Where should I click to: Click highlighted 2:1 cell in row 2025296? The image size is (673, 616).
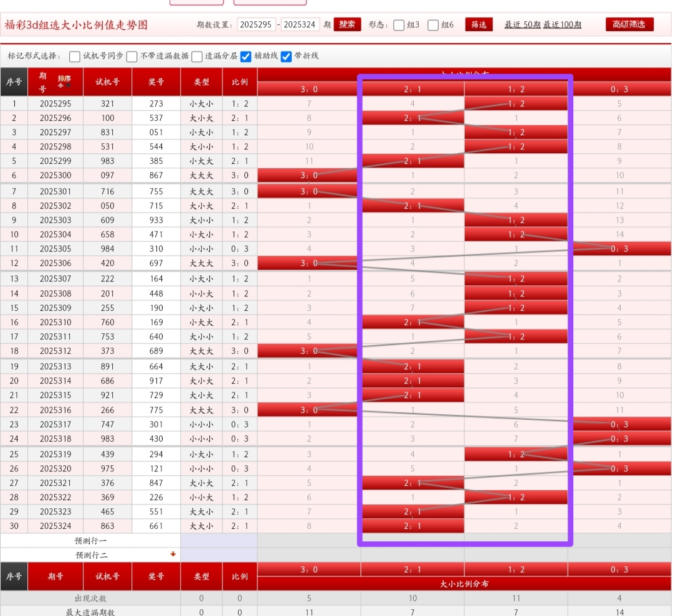pyautogui.click(x=413, y=118)
